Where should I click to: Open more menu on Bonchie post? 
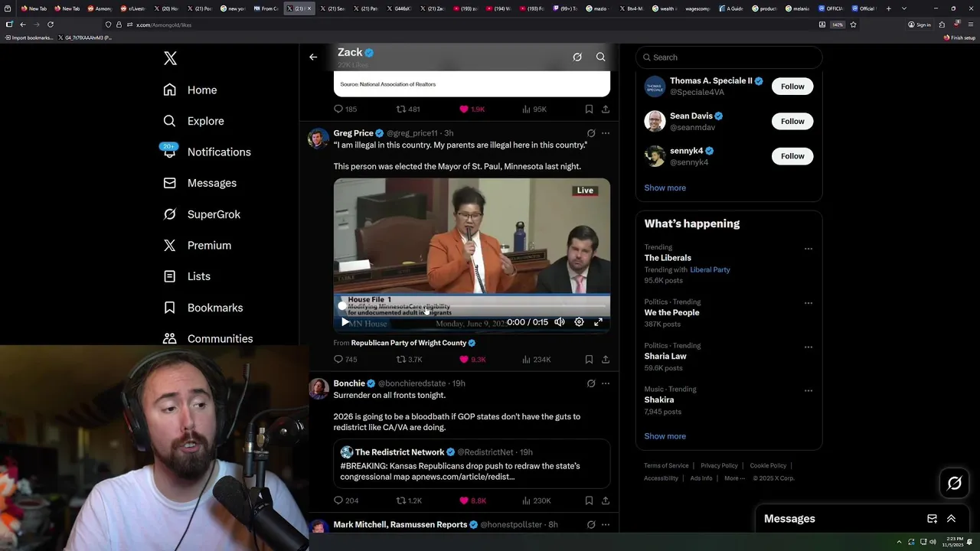click(x=606, y=383)
